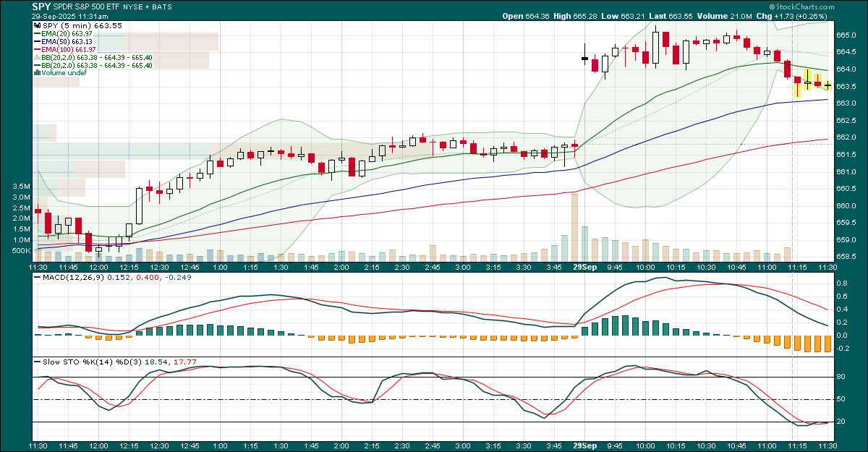Click the 661.0 price axis label
The image size is (868, 452).
tap(846, 172)
